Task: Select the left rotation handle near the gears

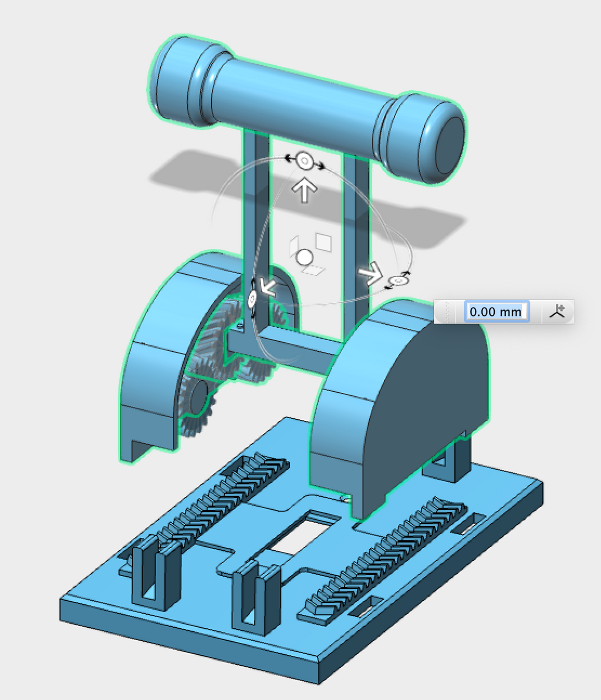Action: coord(252,299)
